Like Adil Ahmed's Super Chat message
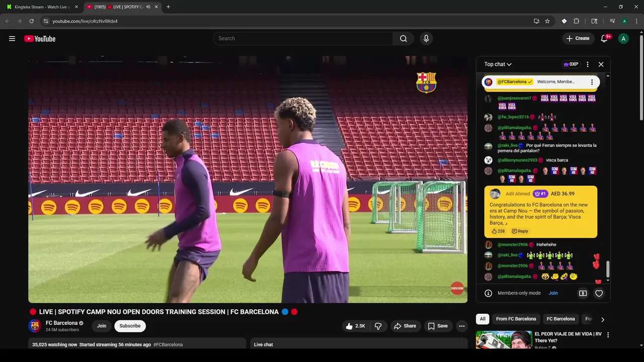The width and height of the screenshot is (644, 362). (x=494, y=231)
